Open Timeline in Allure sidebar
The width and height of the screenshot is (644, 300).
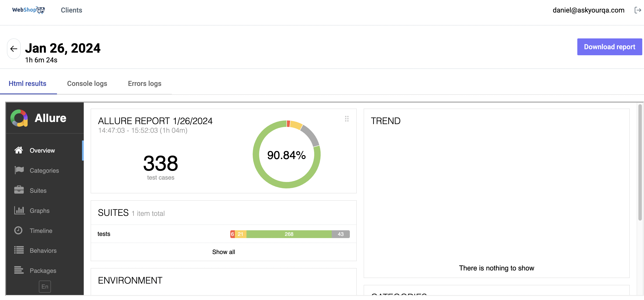pos(44,231)
